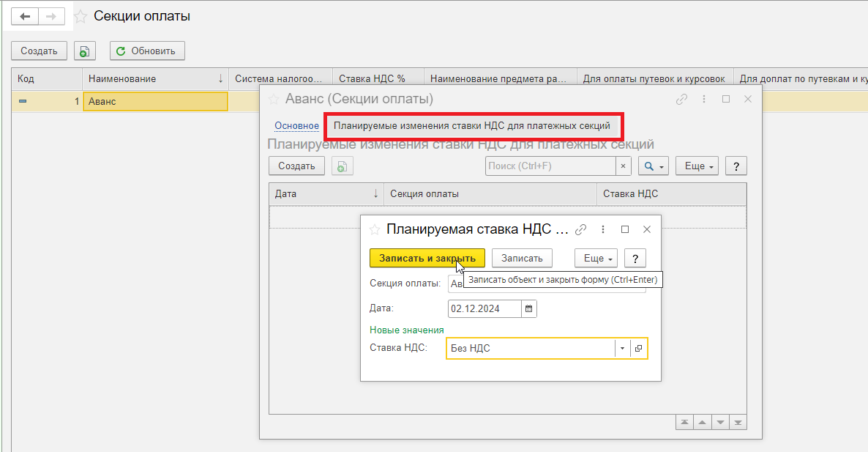
Task: Create by copying in the Секции оплаты toolbar
Action: click(85, 51)
